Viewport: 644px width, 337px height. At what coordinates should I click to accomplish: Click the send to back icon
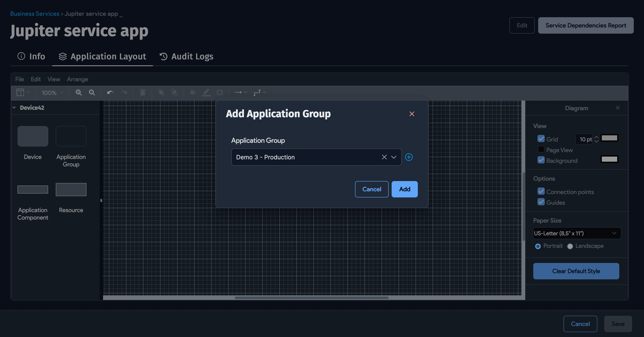(174, 93)
